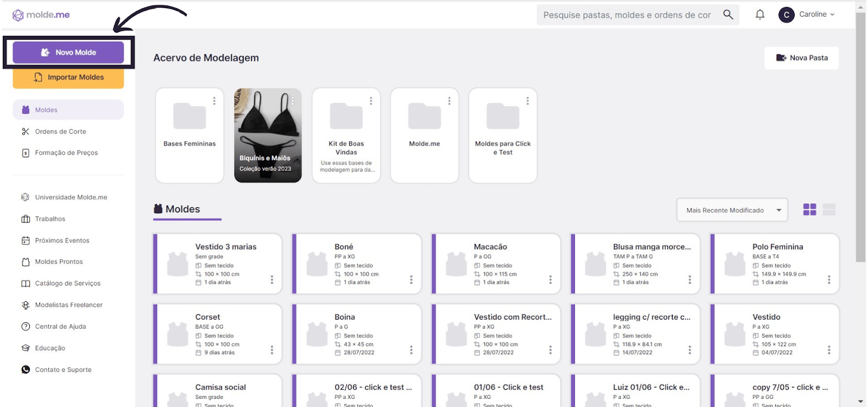Create a Nova Pasta
868x407 pixels.
click(x=801, y=58)
